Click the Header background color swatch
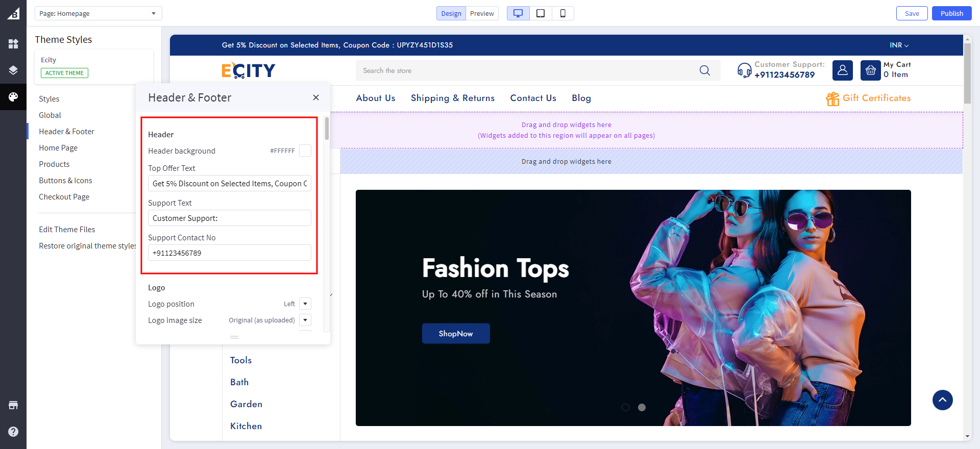Screen dimensions: 980x449 tap(305, 151)
